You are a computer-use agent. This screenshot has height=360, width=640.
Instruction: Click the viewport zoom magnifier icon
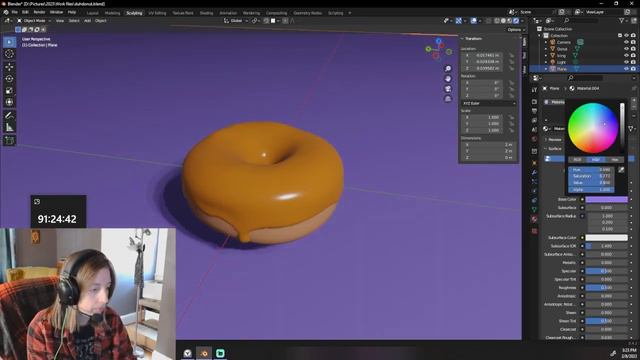click(x=448, y=69)
